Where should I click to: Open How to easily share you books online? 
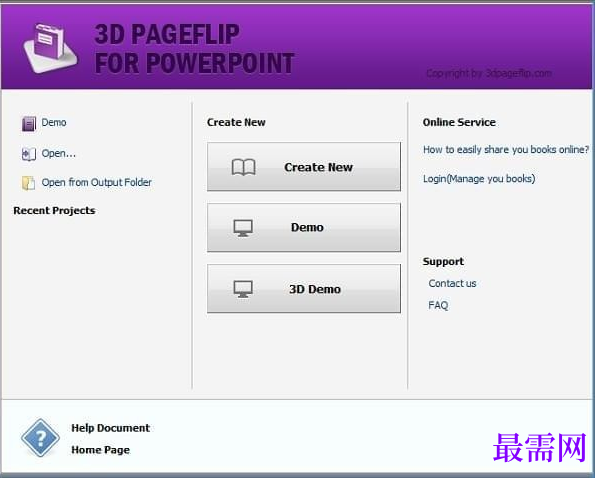(x=506, y=150)
